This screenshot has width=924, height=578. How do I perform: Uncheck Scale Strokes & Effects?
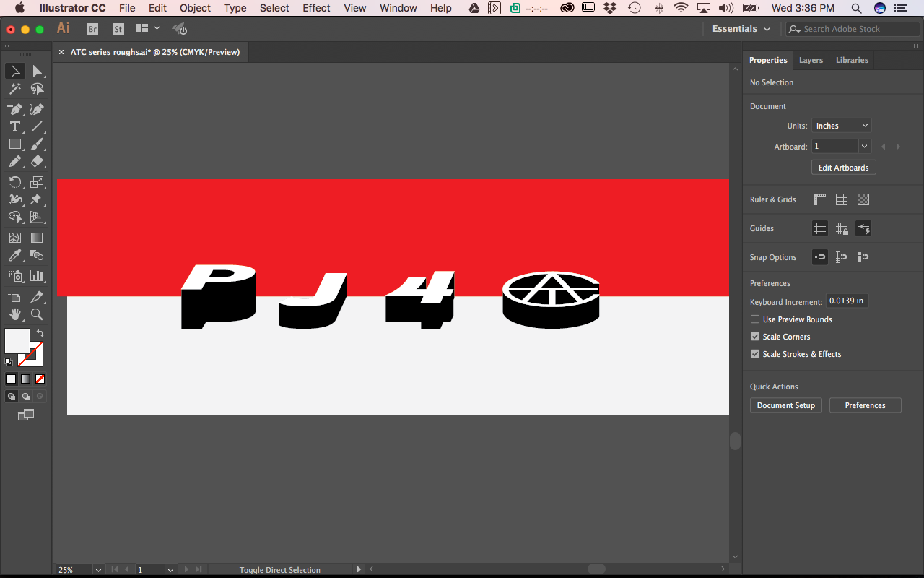pos(755,354)
